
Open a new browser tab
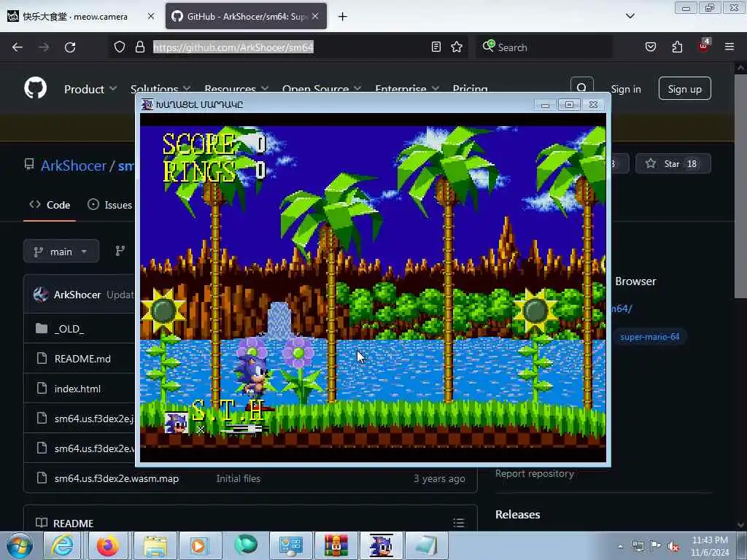click(x=342, y=17)
